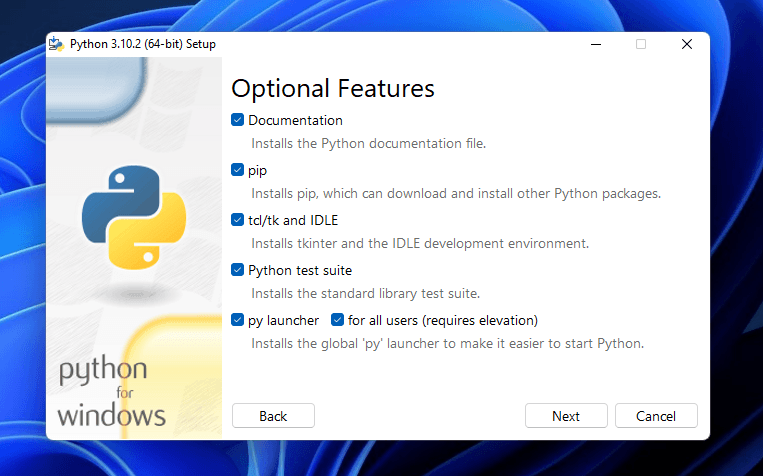Disable tcl/tk and IDLE checkbox

tap(237, 220)
